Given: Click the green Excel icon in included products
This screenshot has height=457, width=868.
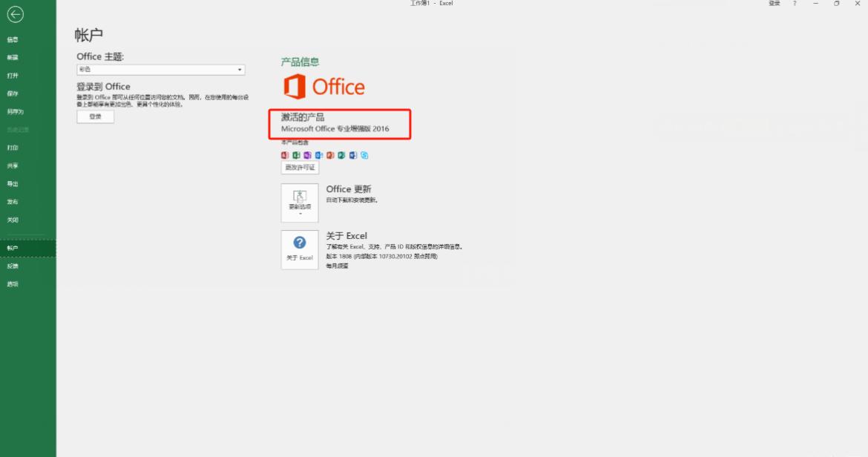Looking at the screenshot, I should (296, 156).
